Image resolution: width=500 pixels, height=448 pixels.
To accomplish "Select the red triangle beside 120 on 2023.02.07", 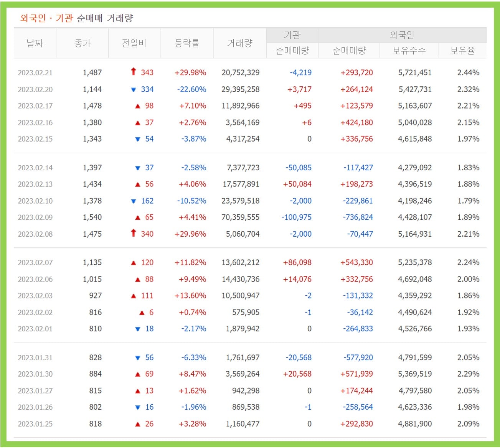I will tap(133, 263).
